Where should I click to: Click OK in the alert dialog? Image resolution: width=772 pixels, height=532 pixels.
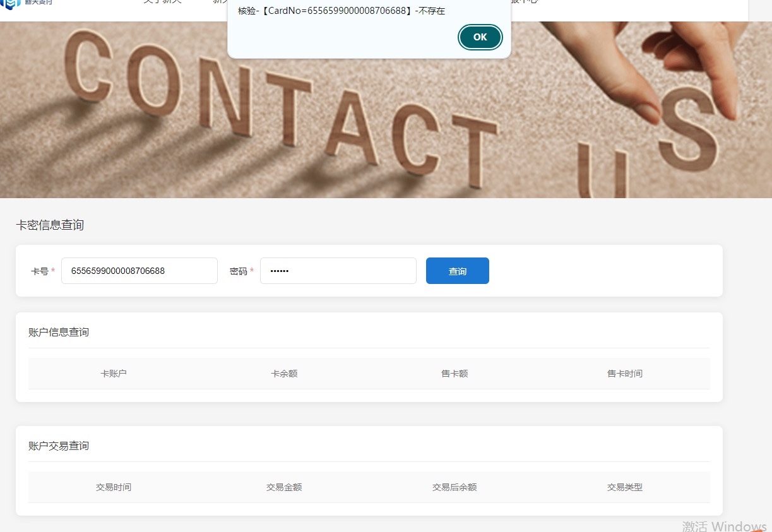coord(480,37)
